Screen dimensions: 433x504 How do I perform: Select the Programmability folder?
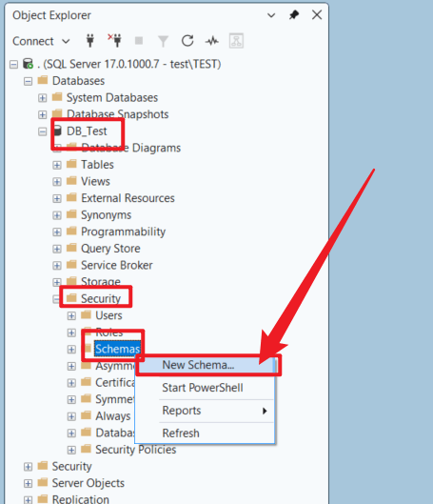[124, 232]
